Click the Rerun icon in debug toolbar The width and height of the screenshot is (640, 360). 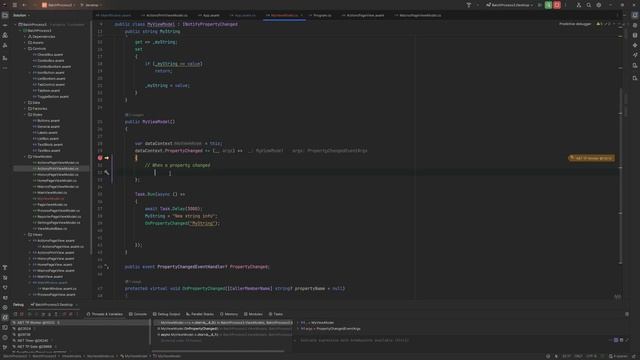16,314
